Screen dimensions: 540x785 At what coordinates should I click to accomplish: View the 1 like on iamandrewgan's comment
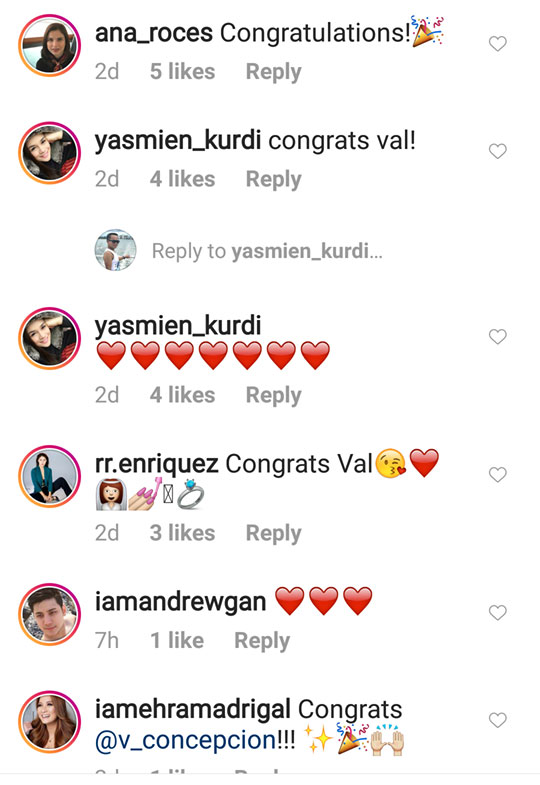tap(177, 641)
